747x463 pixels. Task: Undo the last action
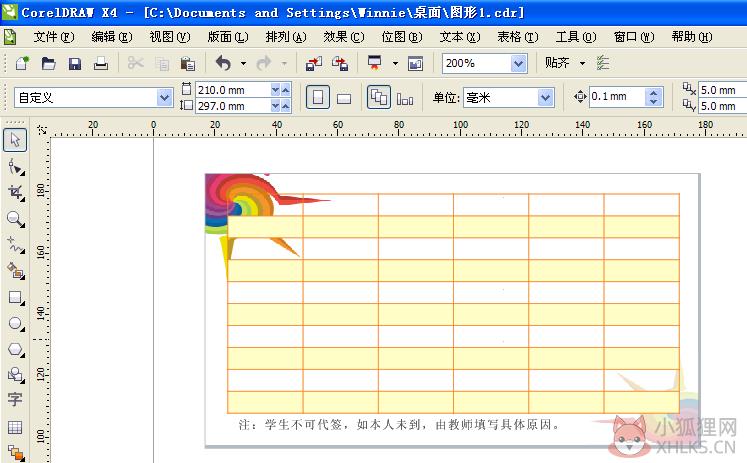(x=223, y=63)
